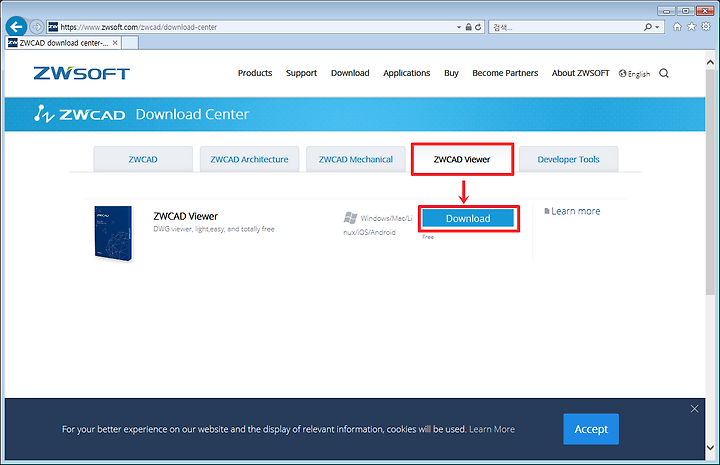Switch to the ZWCAD Mechanical tab
This screenshot has width=720, height=465.
pos(356,159)
